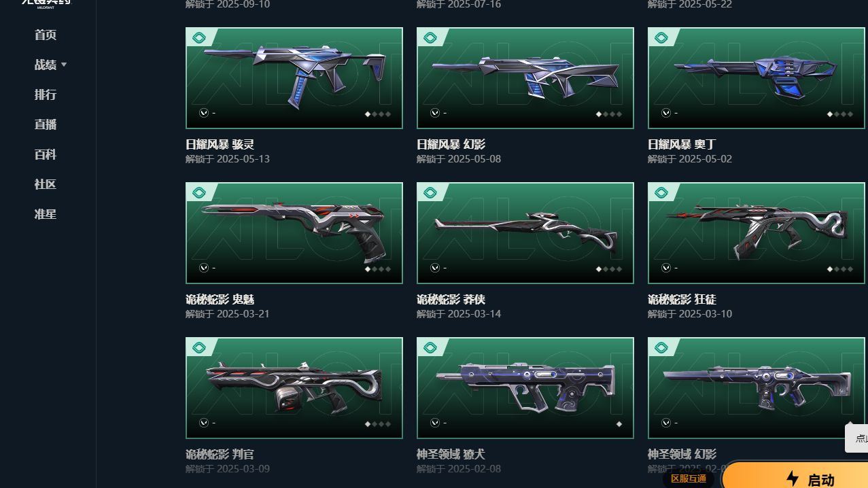Click the VP currency icon on 诡秘蛇影 莽侠 card

(435, 268)
